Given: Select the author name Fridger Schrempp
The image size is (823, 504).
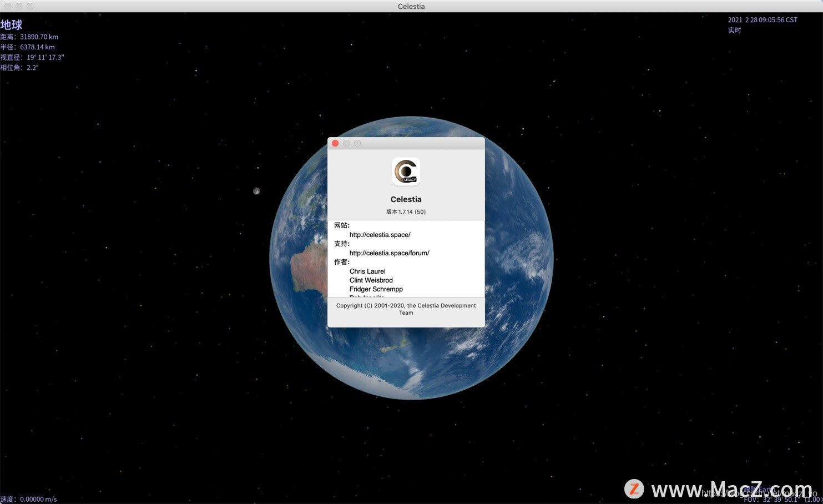Looking at the screenshot, I should [x=376, y=289].
